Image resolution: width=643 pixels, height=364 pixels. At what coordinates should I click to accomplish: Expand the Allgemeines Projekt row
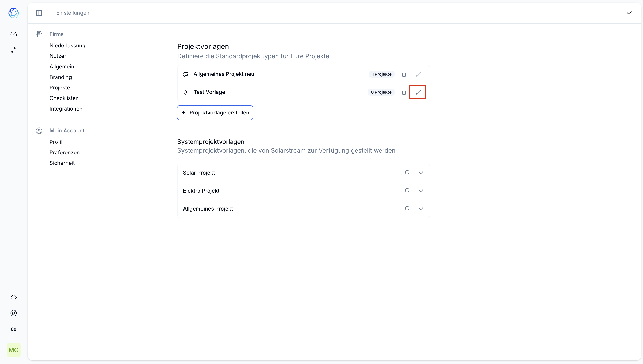click(x=420, y=209)
